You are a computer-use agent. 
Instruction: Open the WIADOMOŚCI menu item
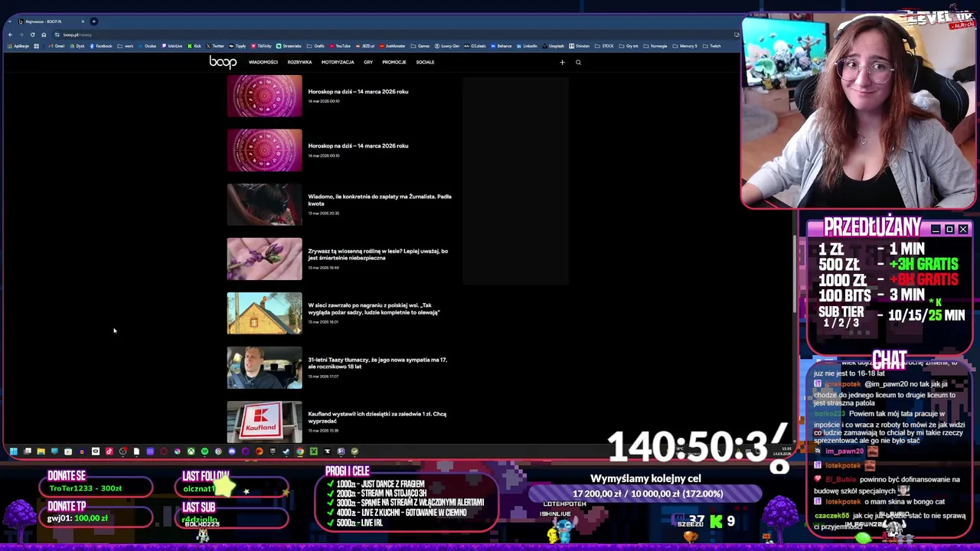pos(263,62)
